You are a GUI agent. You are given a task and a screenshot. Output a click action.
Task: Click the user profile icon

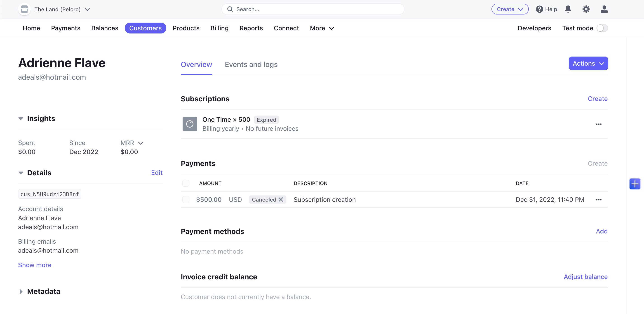[604, 9]
